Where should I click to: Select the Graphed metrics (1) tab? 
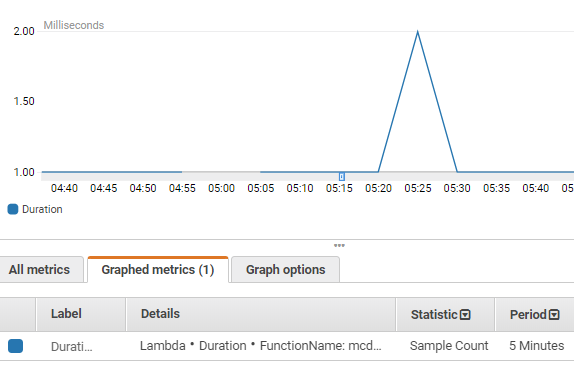(158, 270)
